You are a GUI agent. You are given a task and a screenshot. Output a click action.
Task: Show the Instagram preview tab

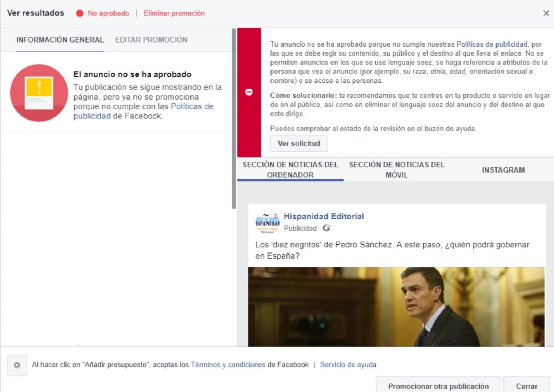[503, 170]
